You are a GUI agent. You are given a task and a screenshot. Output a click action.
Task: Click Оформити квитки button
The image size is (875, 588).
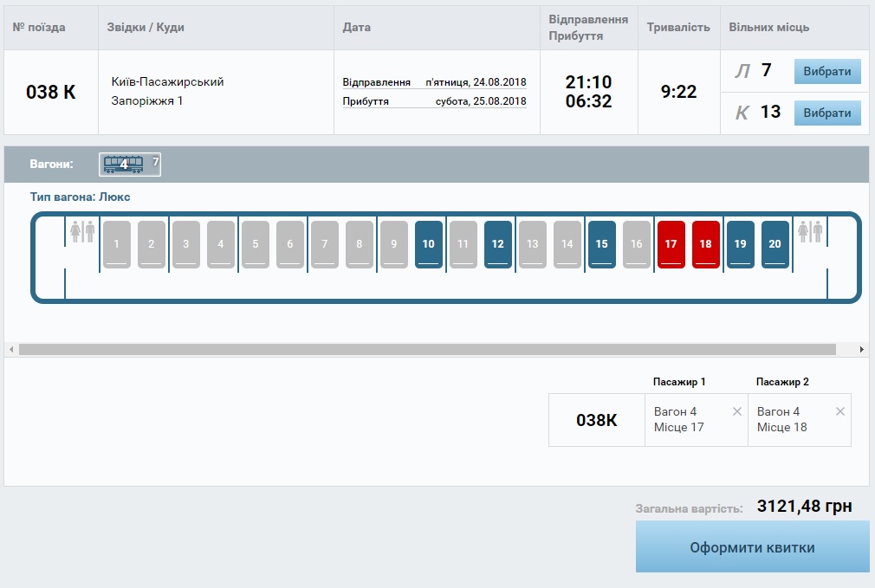(x=752, y=547)
